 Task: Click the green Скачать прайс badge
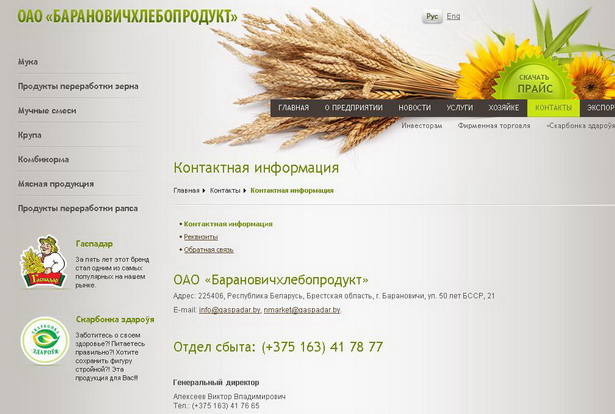534,81
